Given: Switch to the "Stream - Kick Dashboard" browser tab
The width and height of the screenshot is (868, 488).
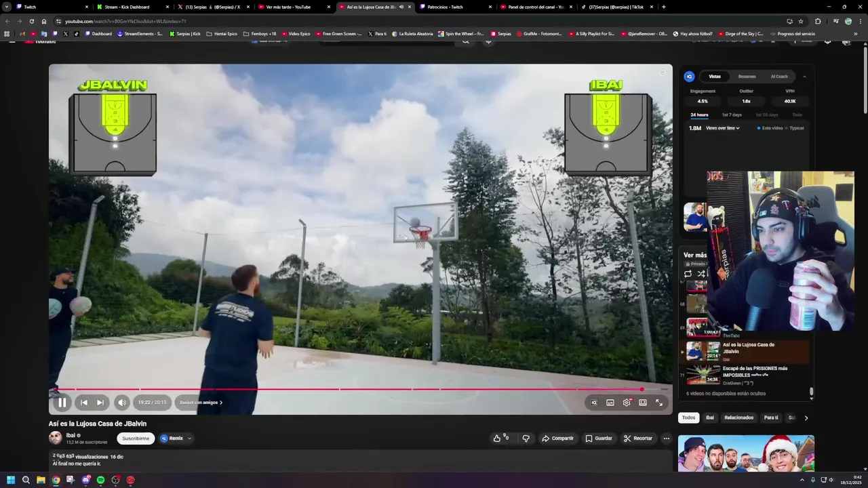Looking at the screenshot, I should (x=132, y=7).
